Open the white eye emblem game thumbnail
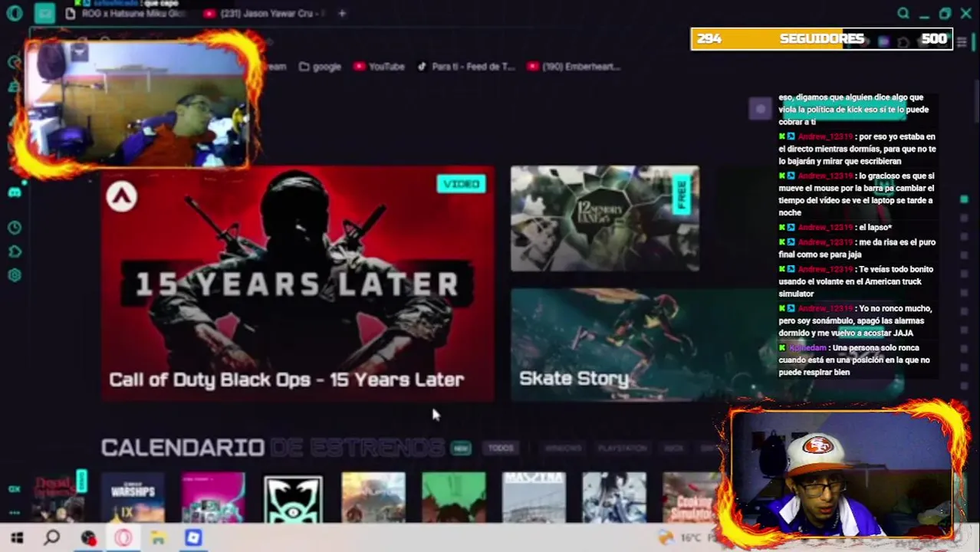980x552 pixels. [x=293, y=499]
